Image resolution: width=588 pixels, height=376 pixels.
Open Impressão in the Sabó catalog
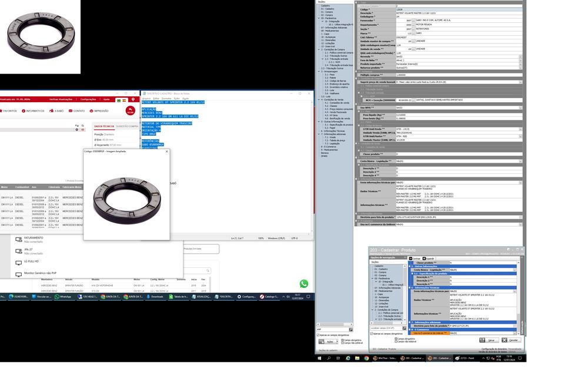click(x=99, y=111)
